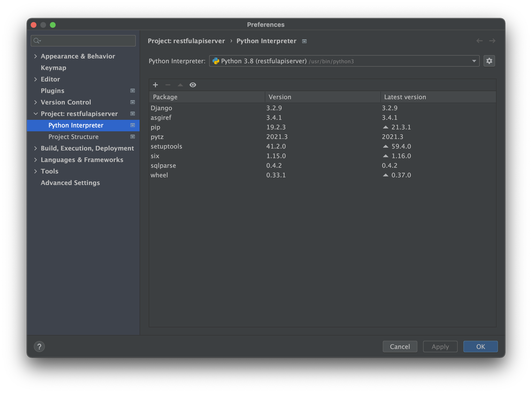
Task: Expand Appearance & Behavior section
Action: (x=35, y=56)
